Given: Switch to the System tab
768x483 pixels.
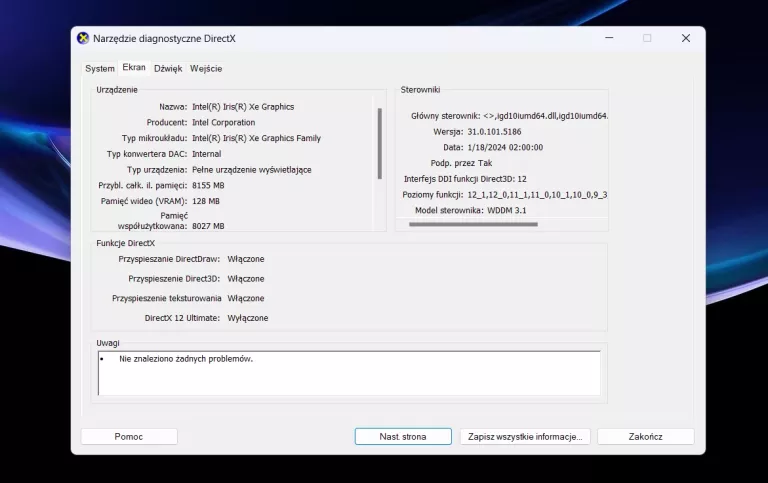Looking at the screenshot, I should click(x=100, y=69).
